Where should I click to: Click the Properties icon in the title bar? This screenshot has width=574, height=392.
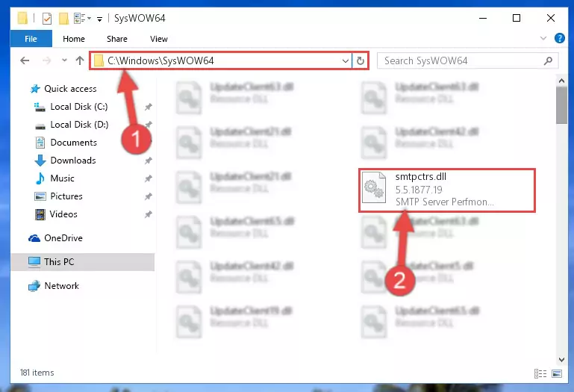(x=47, y=19)
